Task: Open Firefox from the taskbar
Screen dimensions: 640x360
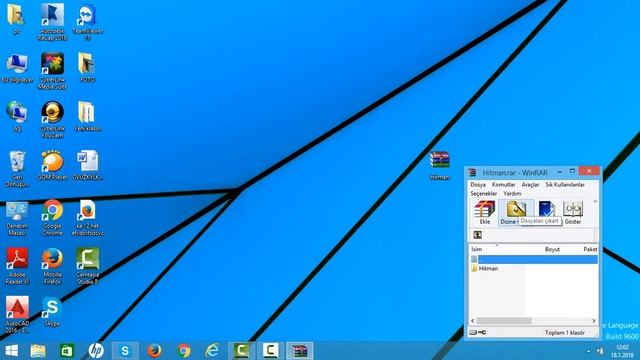Action: tap(154, 351)
